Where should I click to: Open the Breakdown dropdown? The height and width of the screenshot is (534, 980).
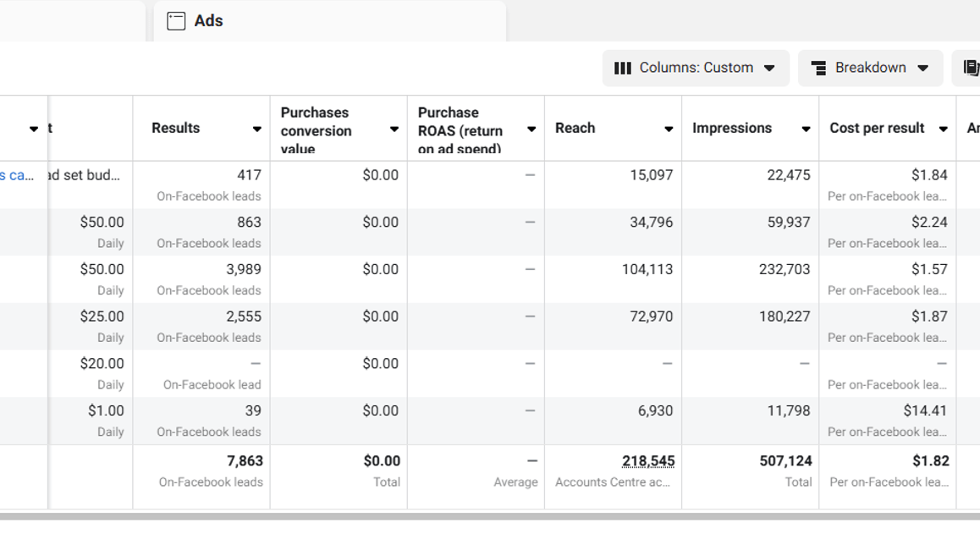pyautogui.click(x=870, y=68)
